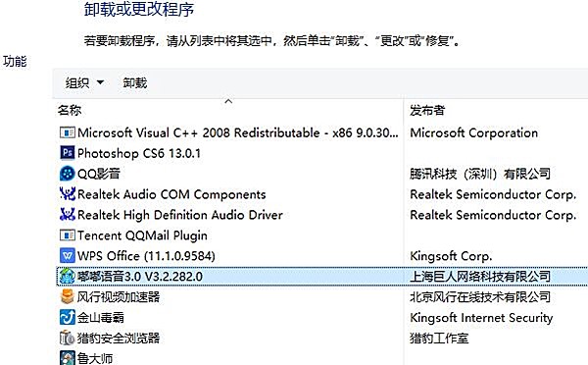Click the 风行视频加速器 icon
Screen dimensions: 588x365
point(67,296)
